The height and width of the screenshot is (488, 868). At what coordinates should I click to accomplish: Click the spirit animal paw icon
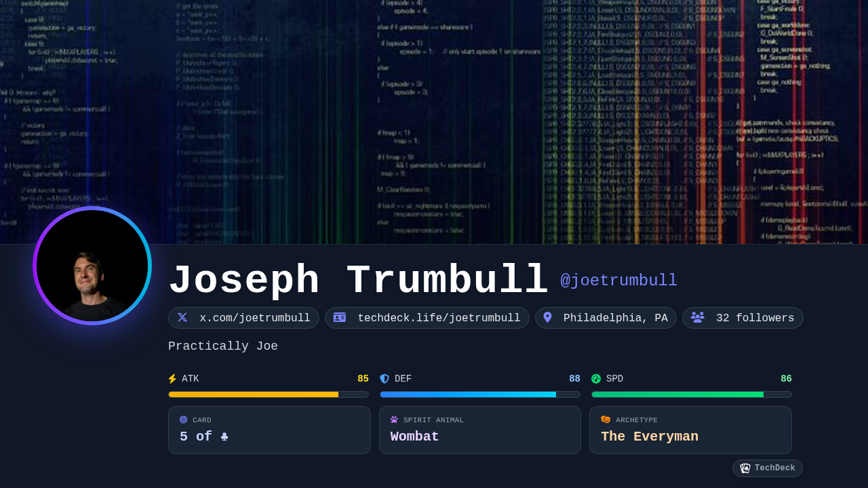pyautogui.click(x=394, y=420)
